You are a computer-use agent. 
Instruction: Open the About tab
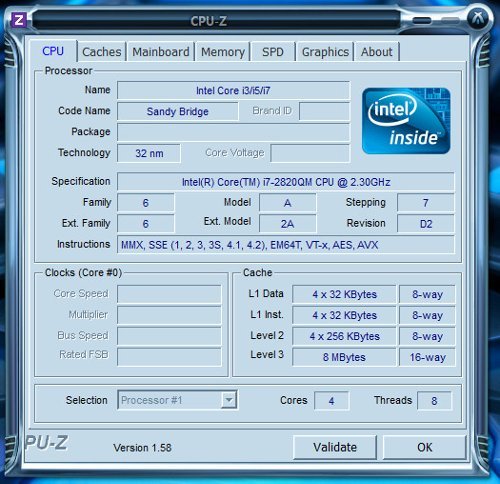click(x=377, y=52)
